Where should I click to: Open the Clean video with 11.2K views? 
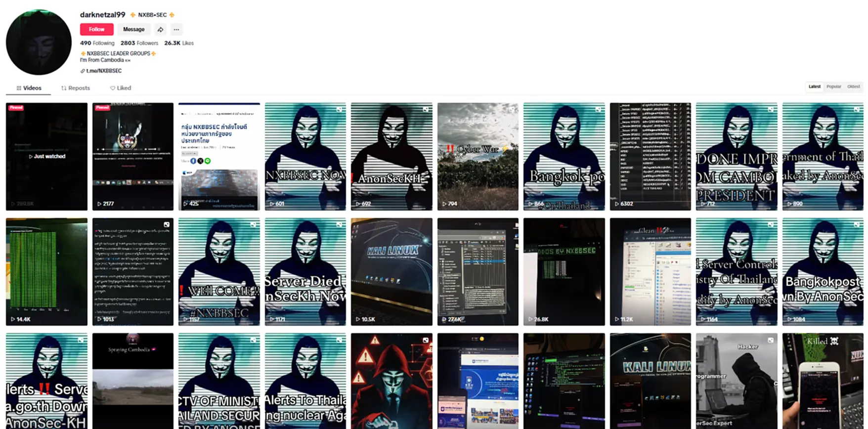651,272
